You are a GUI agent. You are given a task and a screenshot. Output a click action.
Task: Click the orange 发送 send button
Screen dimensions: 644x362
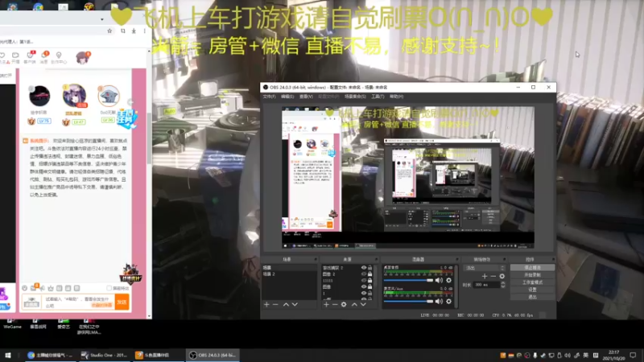point(122,302)
